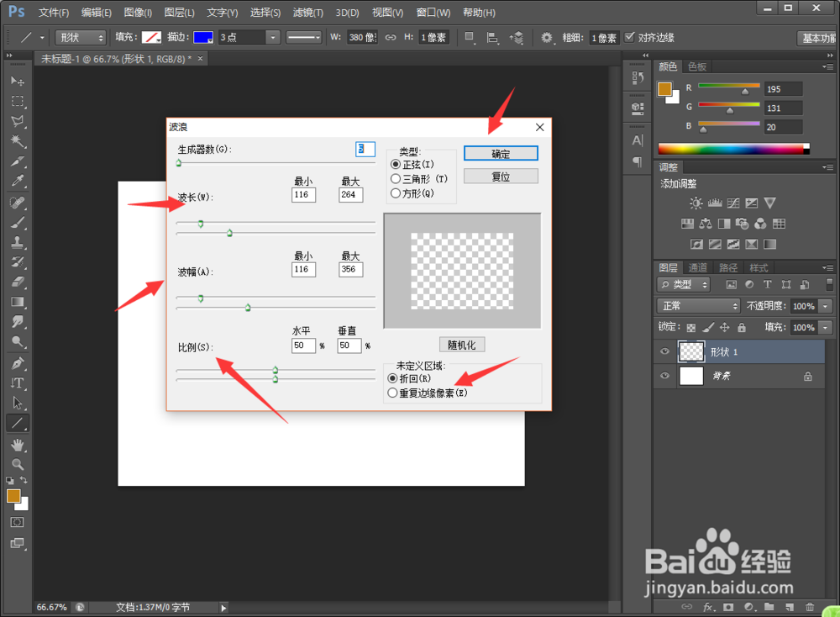Select the Path Selection tool

point(17,403)
